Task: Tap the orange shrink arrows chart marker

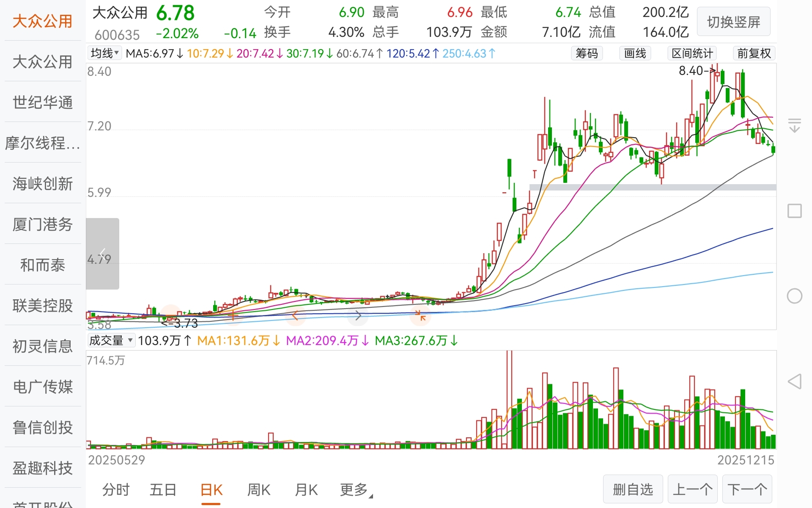Action: coord(420,315)
